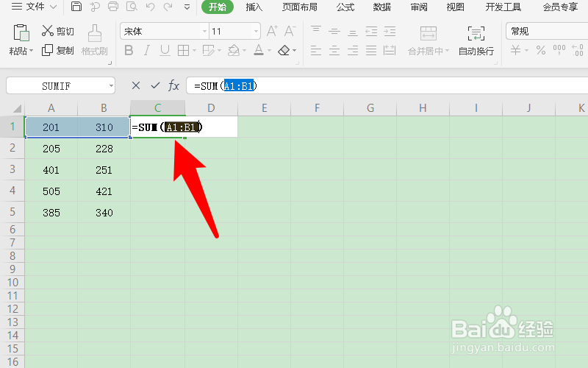Toggle Bold formatting
The width and height of the screenshot is (588, 368).
(x=129, y=50)
